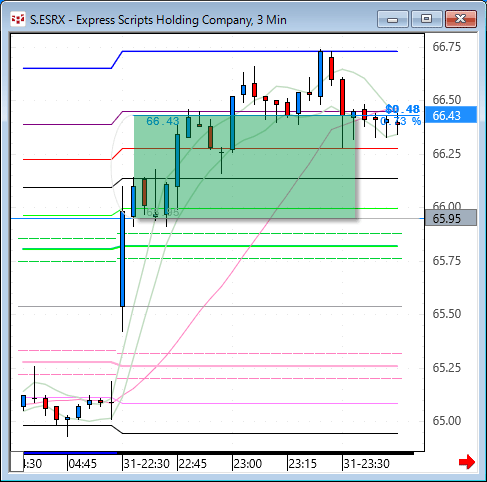The height and width of the screenshot is (482, 487).
Task: Click the blue scrollbar segment below chart
Action: point(70,453)
